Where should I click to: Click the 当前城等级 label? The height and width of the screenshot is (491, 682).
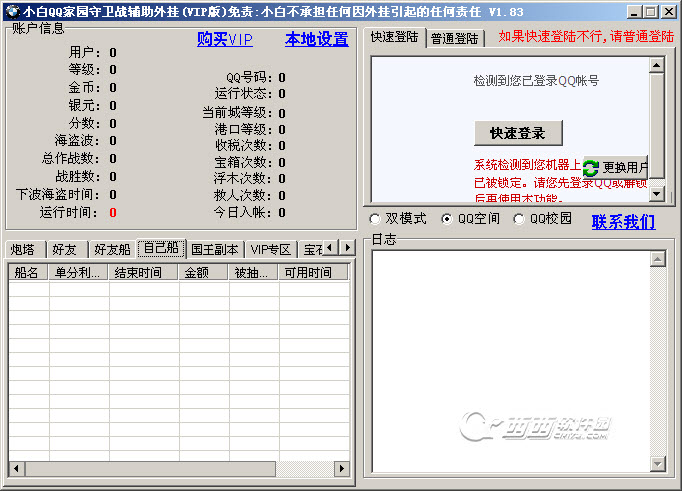coord(237,113)
